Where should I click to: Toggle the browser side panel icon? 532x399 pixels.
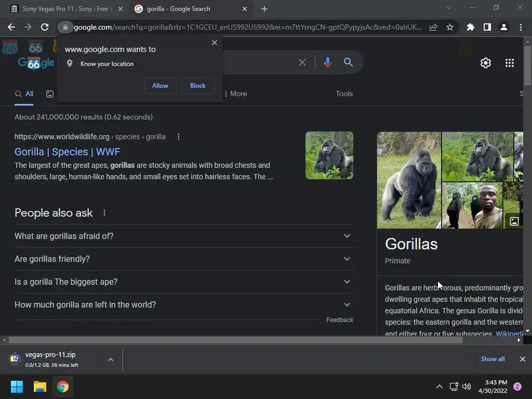pyautogui.click(x=487, y=27)
